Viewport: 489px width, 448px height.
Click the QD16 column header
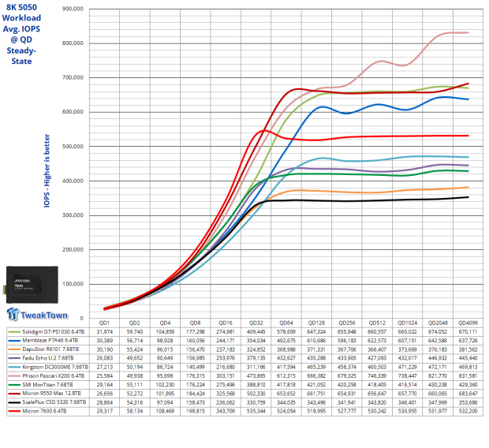(x=226, y=323)
